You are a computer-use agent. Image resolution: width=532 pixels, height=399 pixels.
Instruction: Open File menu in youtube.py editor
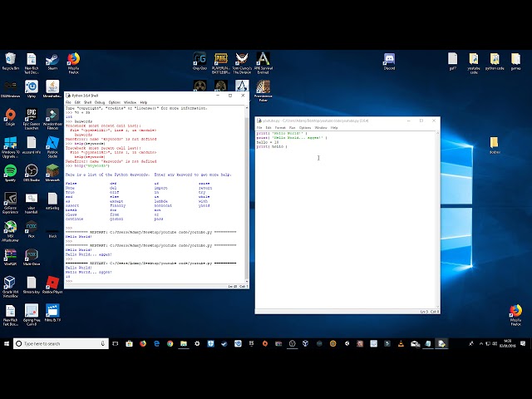pyautogui.click(x=259, y=128)
